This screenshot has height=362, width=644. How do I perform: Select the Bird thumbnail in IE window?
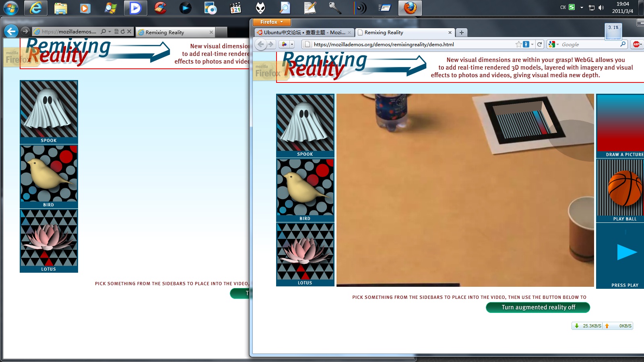coord(49,176)
